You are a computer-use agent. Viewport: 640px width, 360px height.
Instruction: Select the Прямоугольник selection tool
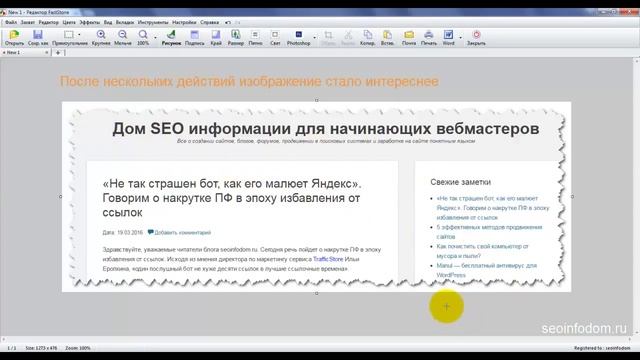(69, 38)
